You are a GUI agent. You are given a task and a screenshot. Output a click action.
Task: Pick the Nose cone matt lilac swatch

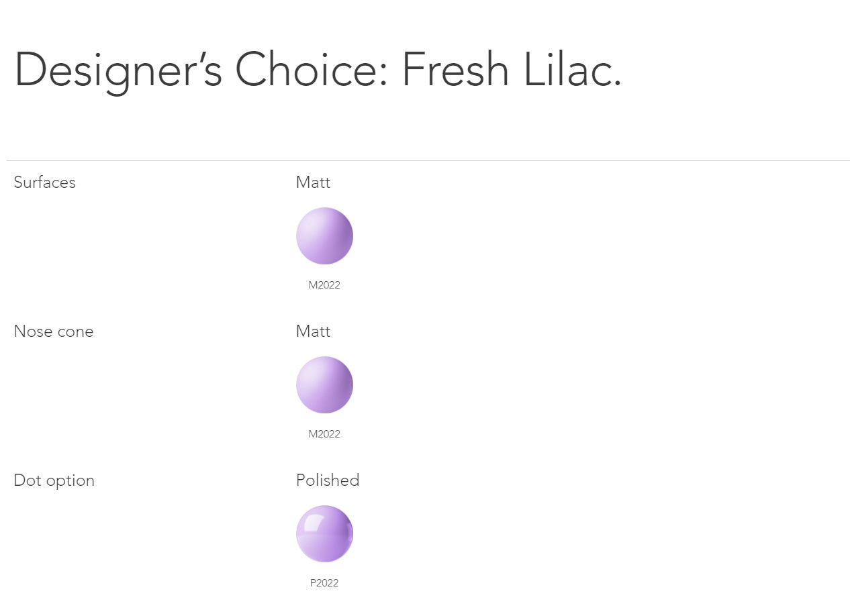pos(324,385)
